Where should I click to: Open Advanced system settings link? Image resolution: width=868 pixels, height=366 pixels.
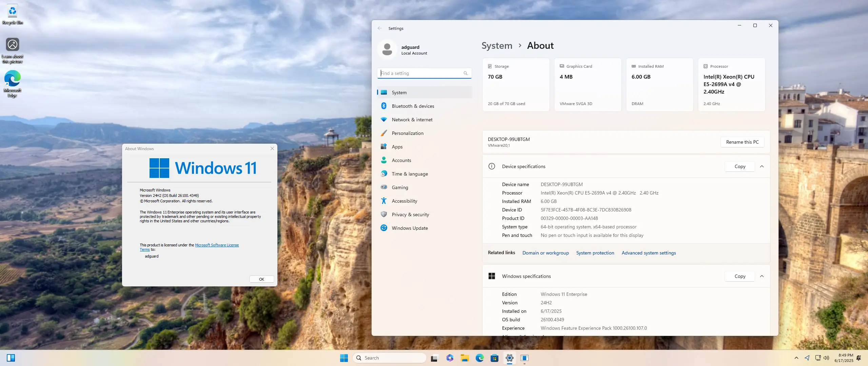tap(649, 253)
